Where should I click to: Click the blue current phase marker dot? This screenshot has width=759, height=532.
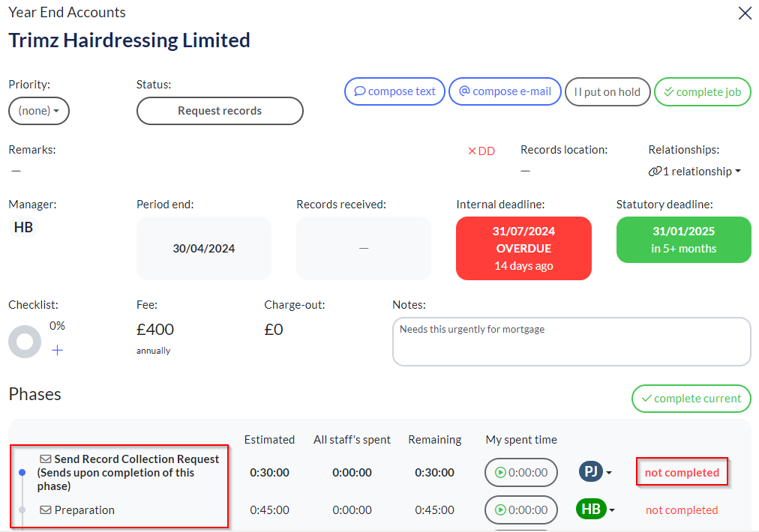(22, 473)
